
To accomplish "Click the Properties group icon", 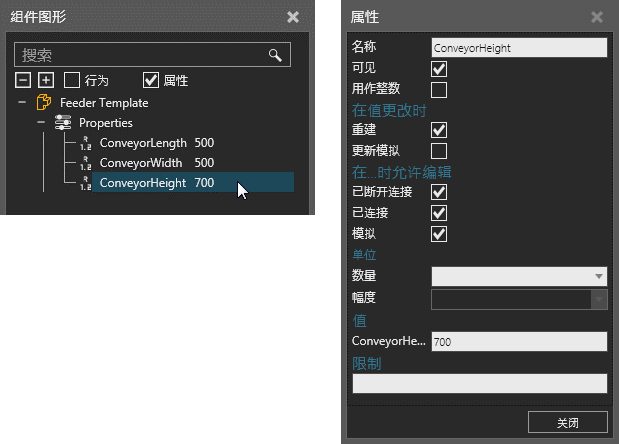I will (x=62, y=123).
